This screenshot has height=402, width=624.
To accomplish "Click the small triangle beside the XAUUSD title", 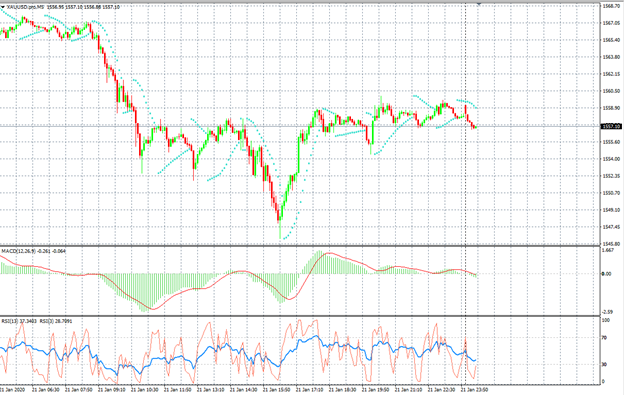I will tap(3, 7).
